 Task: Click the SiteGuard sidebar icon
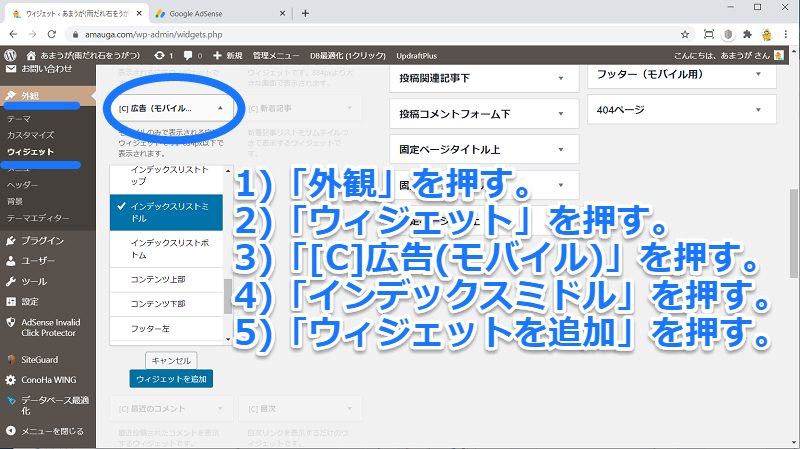point(11,359)
